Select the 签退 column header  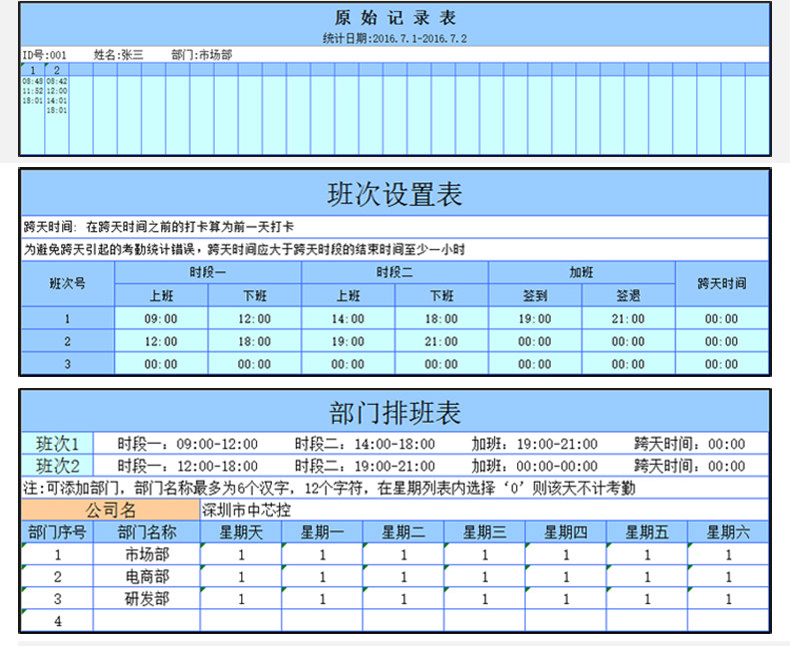click(628, 296)
